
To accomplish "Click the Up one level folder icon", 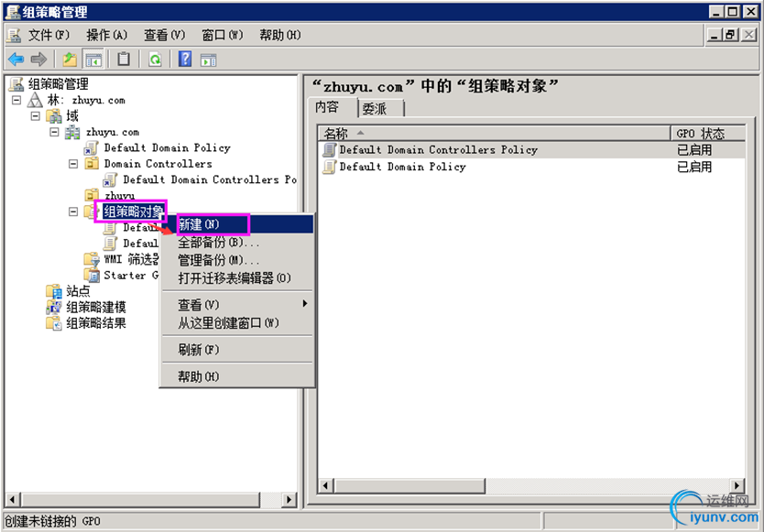I will click(x=70, y=60).
